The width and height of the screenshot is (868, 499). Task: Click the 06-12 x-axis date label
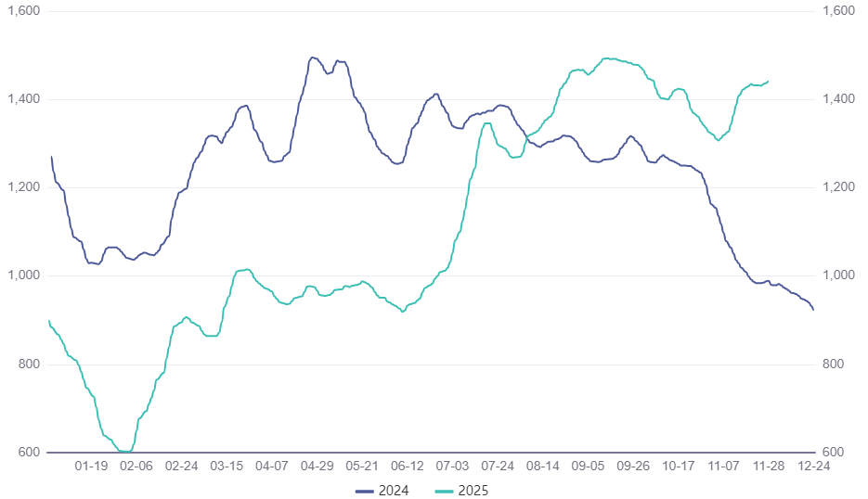[x=408, y=467]
